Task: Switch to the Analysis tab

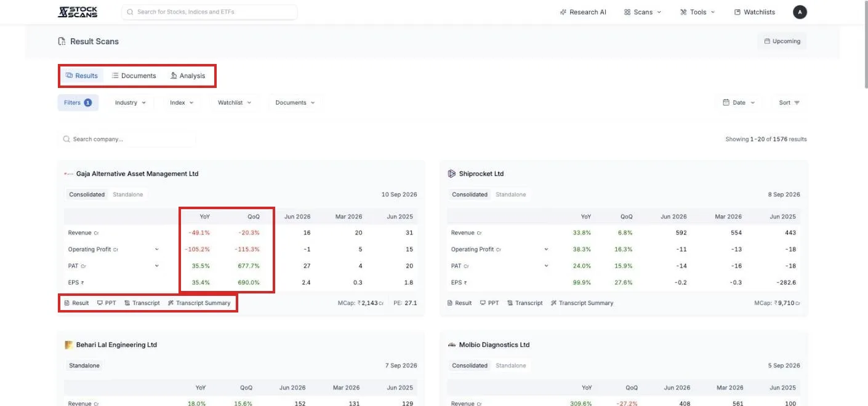Action: click(x=188, y=76)
